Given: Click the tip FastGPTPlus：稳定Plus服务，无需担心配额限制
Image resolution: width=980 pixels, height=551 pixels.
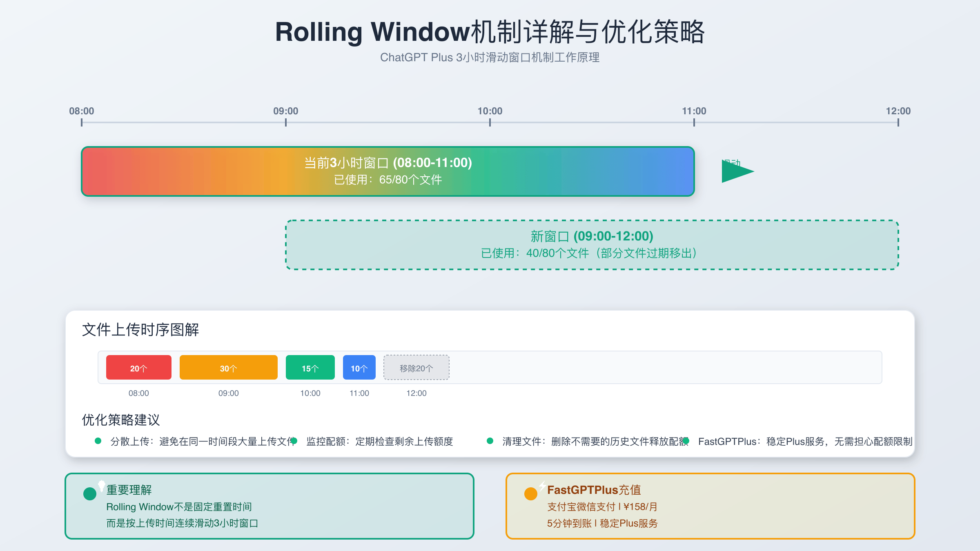Looking at the screenshot, I should coord(805,442).
